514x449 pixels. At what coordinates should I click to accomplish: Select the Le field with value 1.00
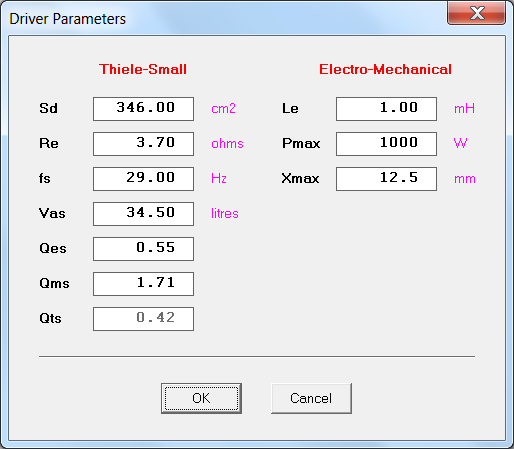pyautogui.click(x=386, y=109)
